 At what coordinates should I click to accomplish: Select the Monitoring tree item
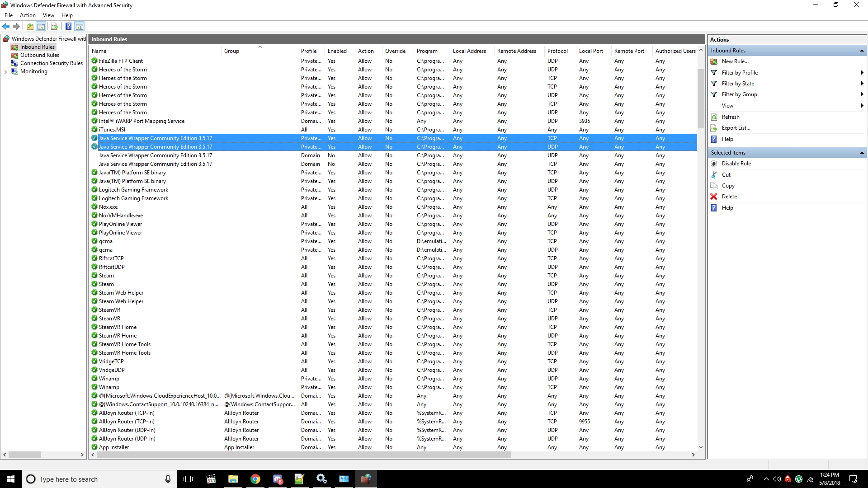pos(33,71)
